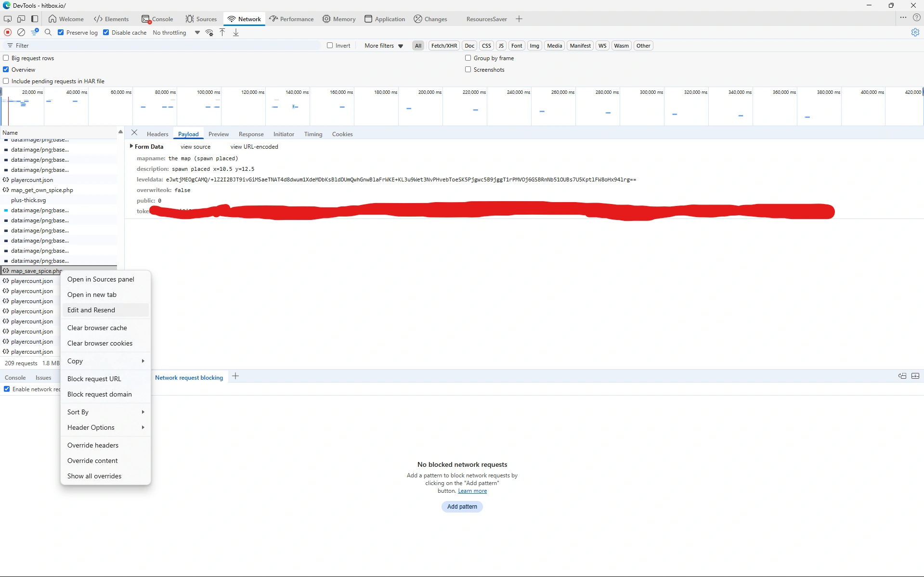Click the expand drawer icon
This screenshot has width=924, height=577.
pos(915,376)
